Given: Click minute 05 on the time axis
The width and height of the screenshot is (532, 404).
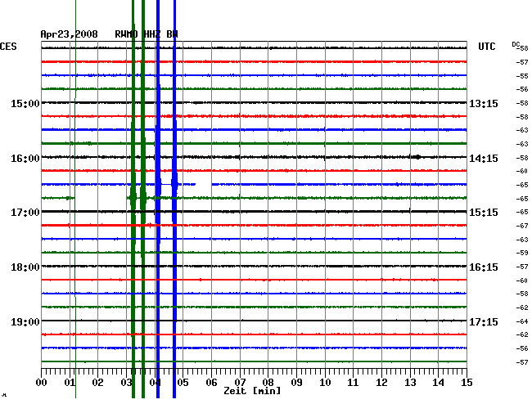Looking at the screenshot, I should pos(183,383).
